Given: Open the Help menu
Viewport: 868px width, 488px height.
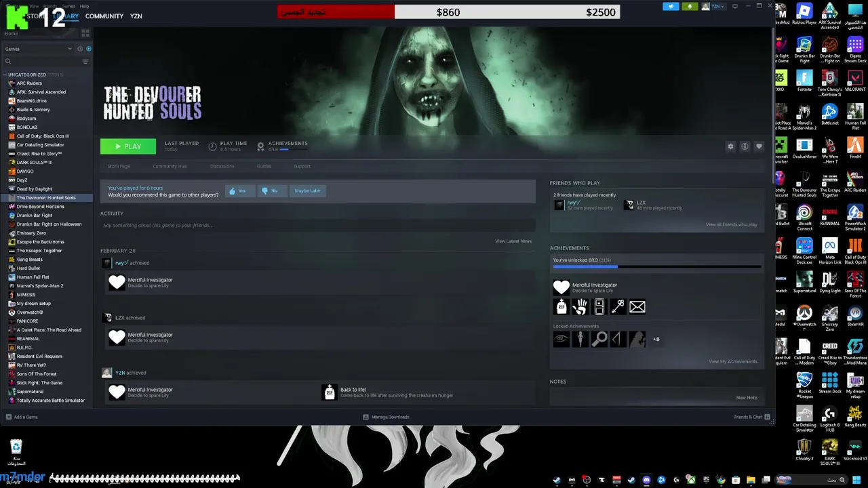Looking at the screenshot, I should click(84, 6).
